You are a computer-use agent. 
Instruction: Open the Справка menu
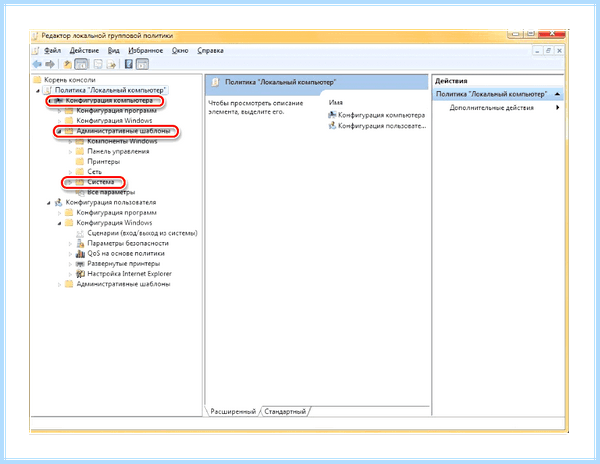[x=210, y=50]
